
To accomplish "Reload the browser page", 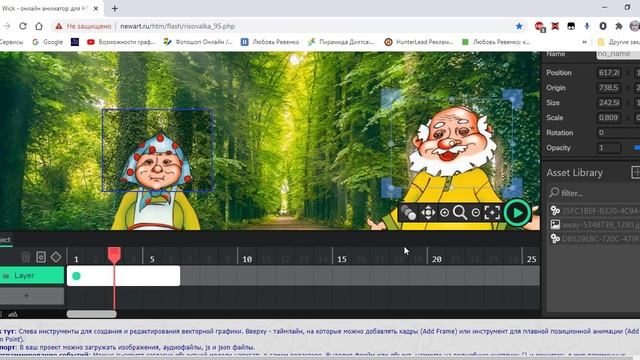I will [x=23, y=26].
